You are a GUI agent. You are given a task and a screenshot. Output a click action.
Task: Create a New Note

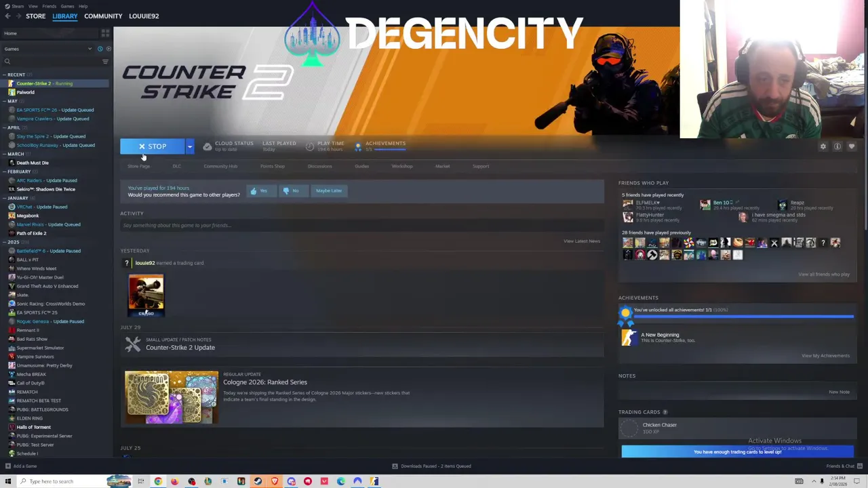tap(839, 392)
